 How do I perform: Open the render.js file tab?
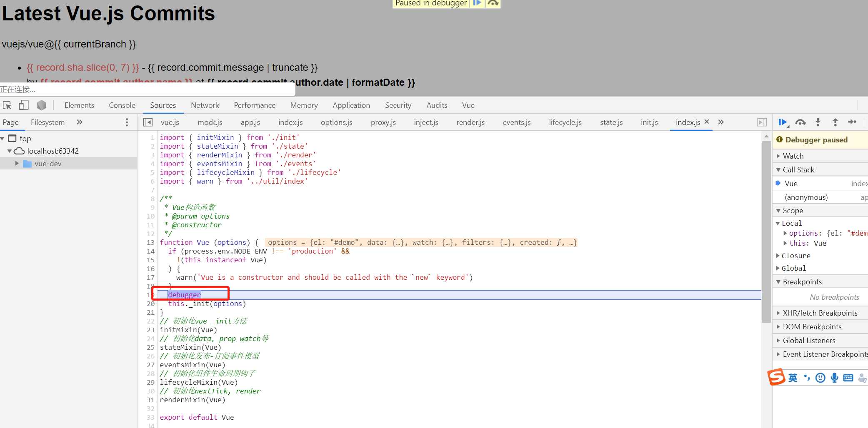coord(470,122)
